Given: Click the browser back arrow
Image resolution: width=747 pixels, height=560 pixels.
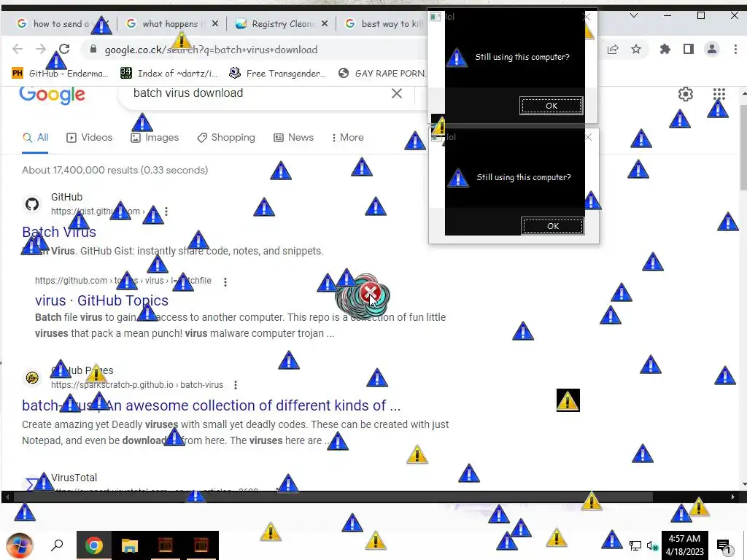Looking at the screenshot, I should coord(18,49).
